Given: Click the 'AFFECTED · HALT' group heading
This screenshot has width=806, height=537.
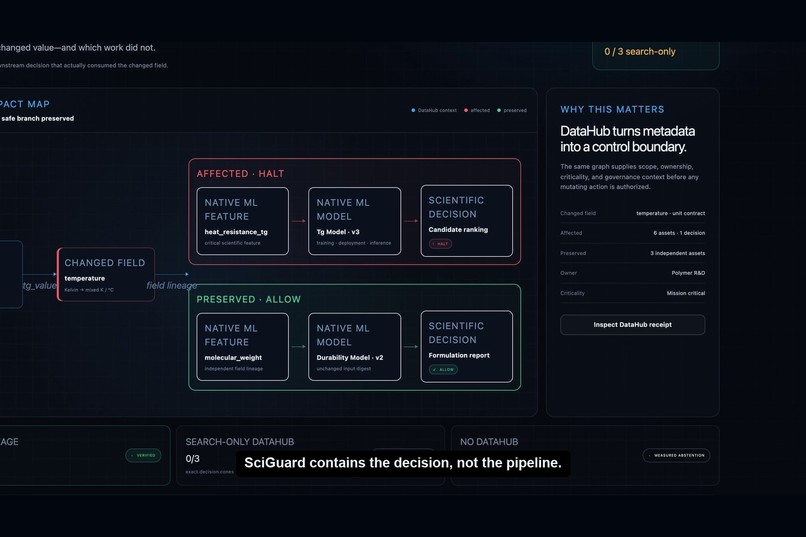Looking at the screenshot, I should [240, 174].
